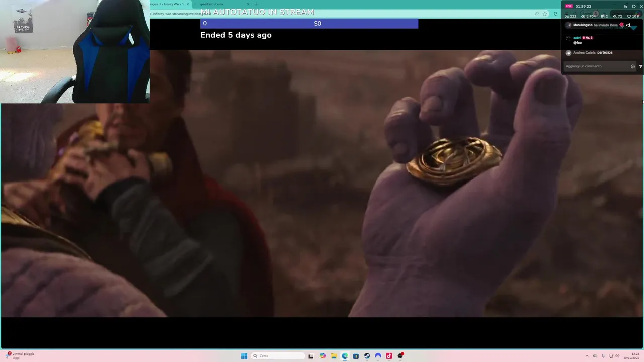This screenshot has width=644, height=362.
Task: Open TikTok LIVE Studio from the taskbar
Action: point(389,356)
